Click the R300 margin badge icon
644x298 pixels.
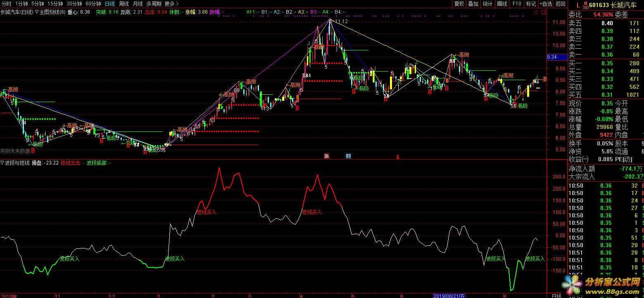[x=586, y=5]
